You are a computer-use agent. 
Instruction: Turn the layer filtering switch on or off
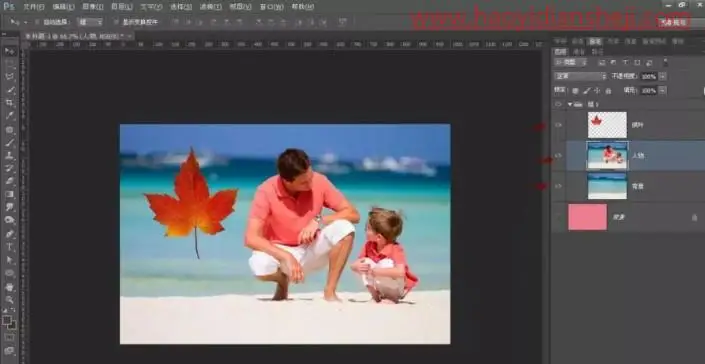point(666,62)
